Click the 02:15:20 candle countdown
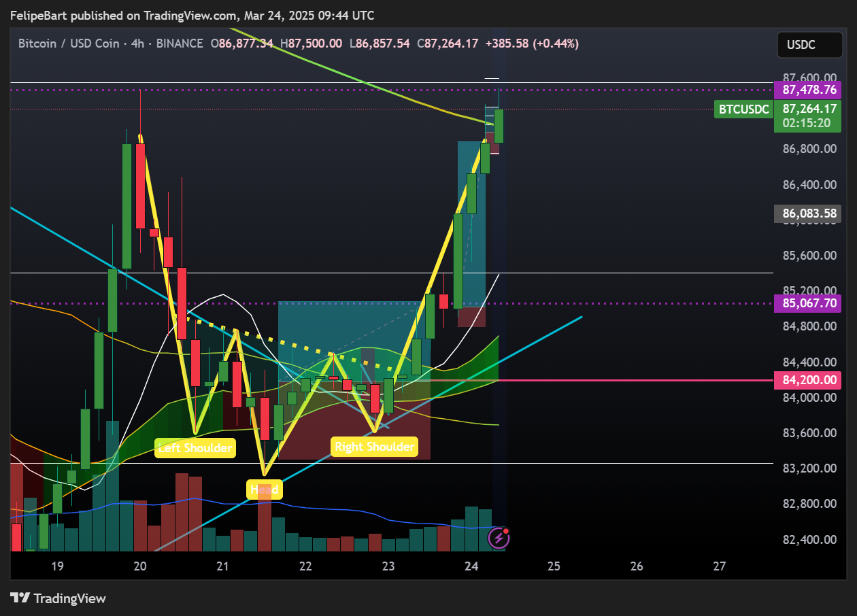Image resolution: width=857 pixels, height=616 pixels. pyautogui.click(x=808, y=124)
